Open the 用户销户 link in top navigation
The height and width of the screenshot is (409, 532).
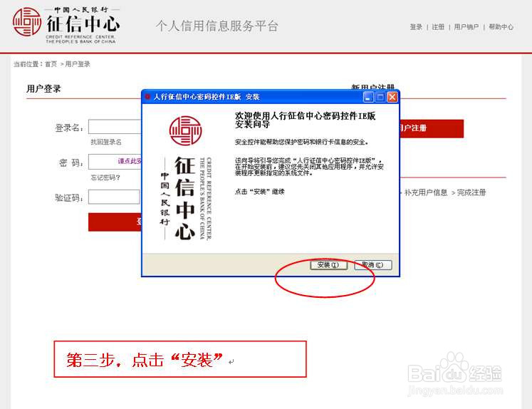point(466,27)
